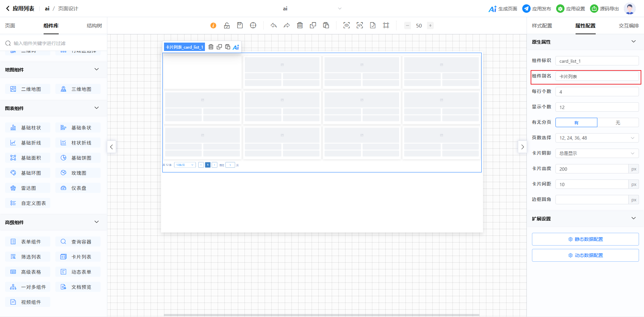Click the zoom-in plus button

430,25
